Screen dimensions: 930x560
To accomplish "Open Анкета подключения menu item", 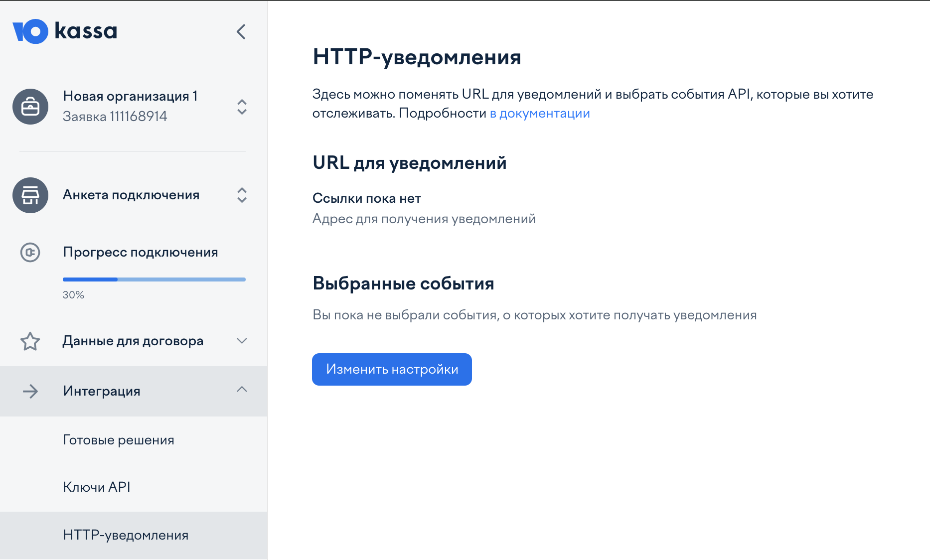I will [x=131, y=195].
